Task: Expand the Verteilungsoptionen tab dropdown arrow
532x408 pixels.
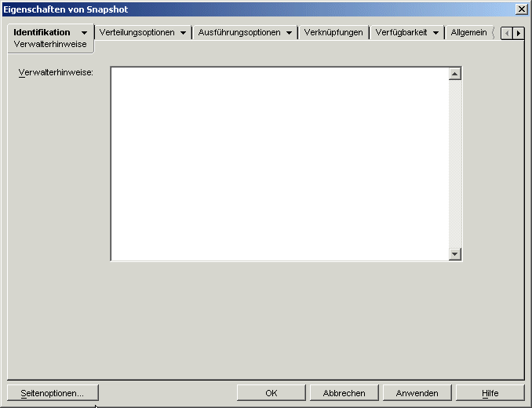Action: (183, 33)
